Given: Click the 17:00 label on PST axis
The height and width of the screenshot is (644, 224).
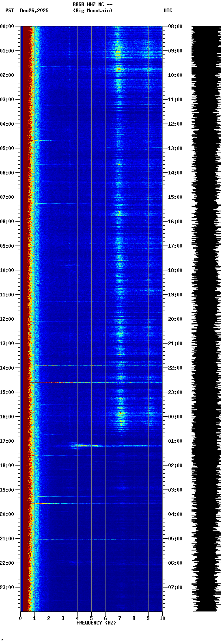Looking at the screenshot, I should pos(7,441).
